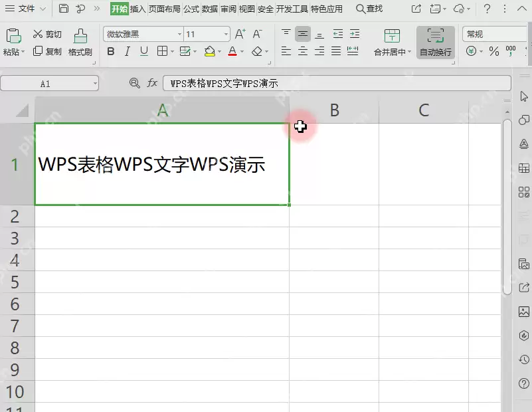
Task: Click the Format Painter (格式刷) icon
Action: pyautogui.click(x=80, y=36)
